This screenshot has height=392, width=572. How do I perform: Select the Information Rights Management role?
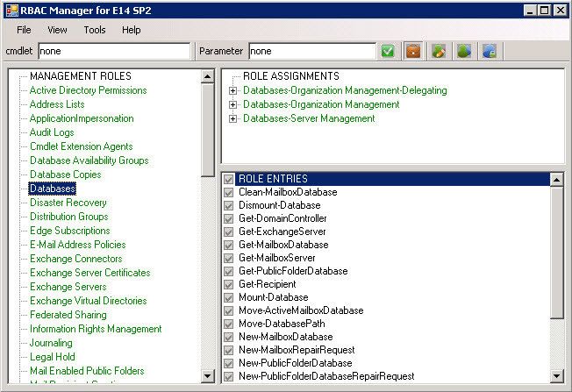pyautogui.click(x=96, y=329)
